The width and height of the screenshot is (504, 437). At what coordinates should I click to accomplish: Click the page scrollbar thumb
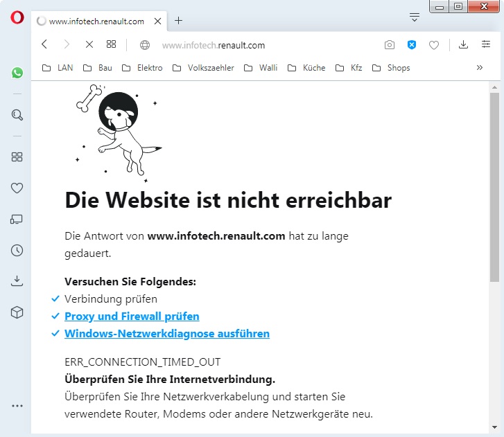(494, 187)
